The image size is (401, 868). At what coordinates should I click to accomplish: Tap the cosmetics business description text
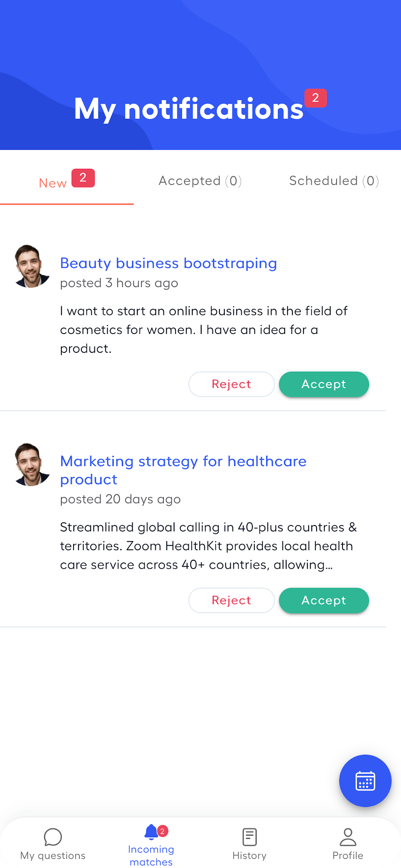204,330
